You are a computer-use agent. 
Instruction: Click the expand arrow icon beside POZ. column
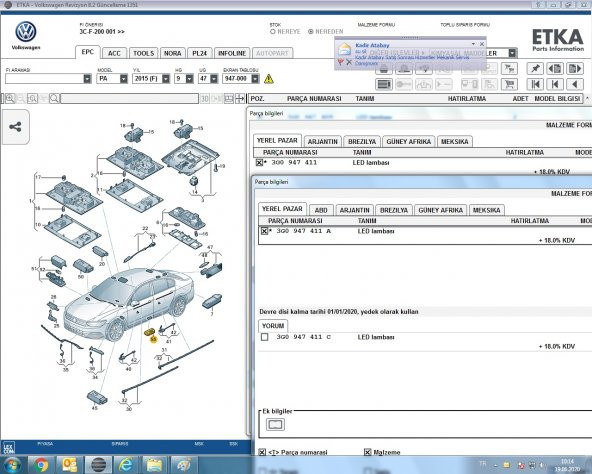(x=240, y=99)
